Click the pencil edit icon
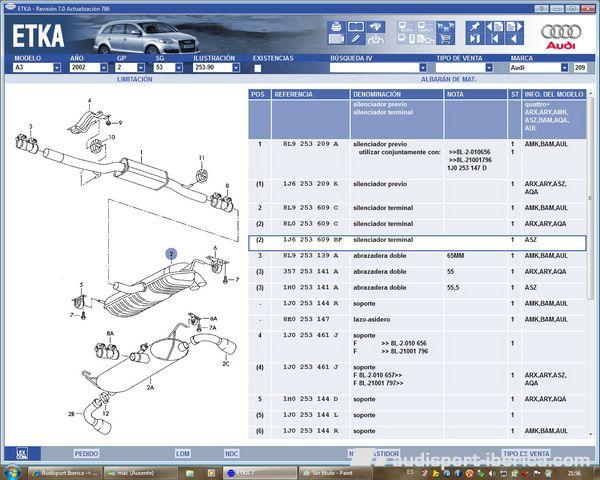The width and height of the screenshot is (600, 480). [356, 39]
